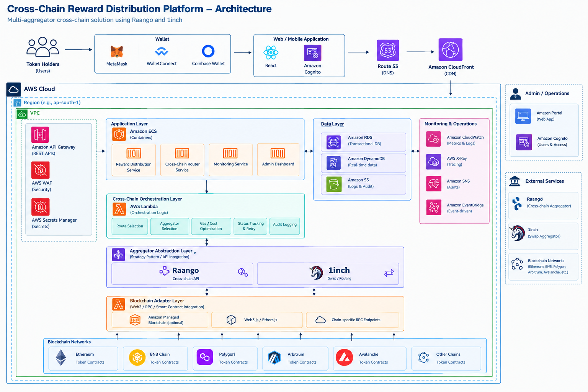588x392 pixels.
Task: Select the Aggregator Abstraction Layer icon
Action: point(118,255)
